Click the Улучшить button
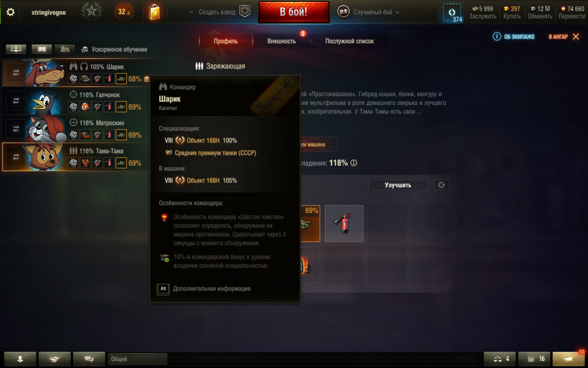 (398, 185)
